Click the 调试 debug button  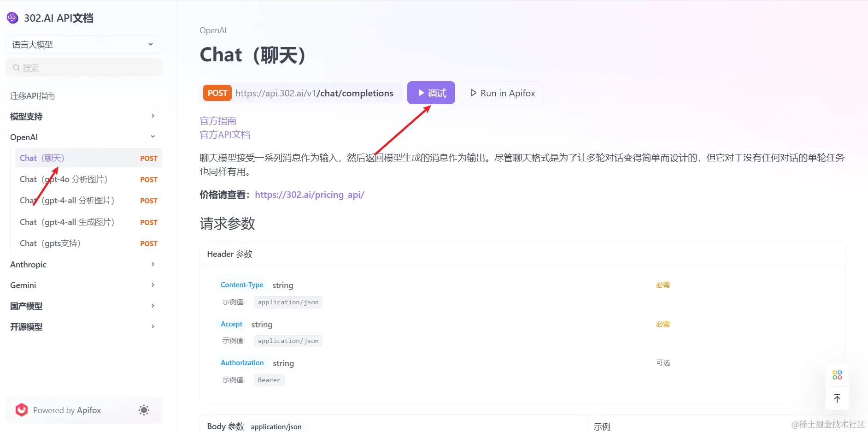(431, 93)
